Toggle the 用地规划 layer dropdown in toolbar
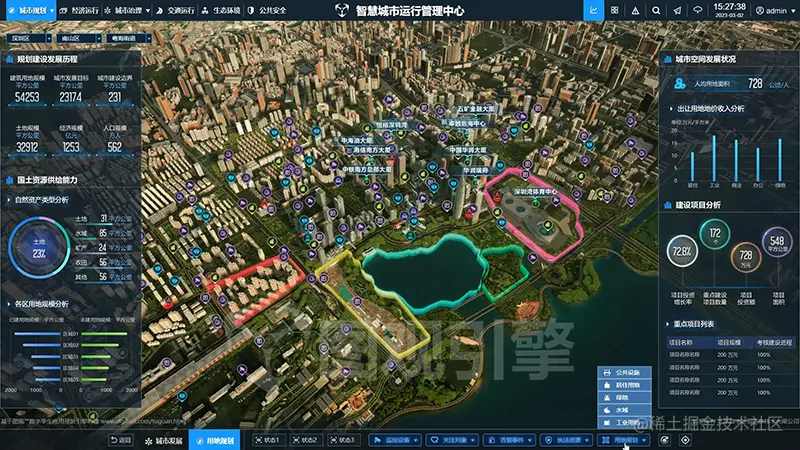The height and width of the screenshot is (450, 800). point(624,440)
